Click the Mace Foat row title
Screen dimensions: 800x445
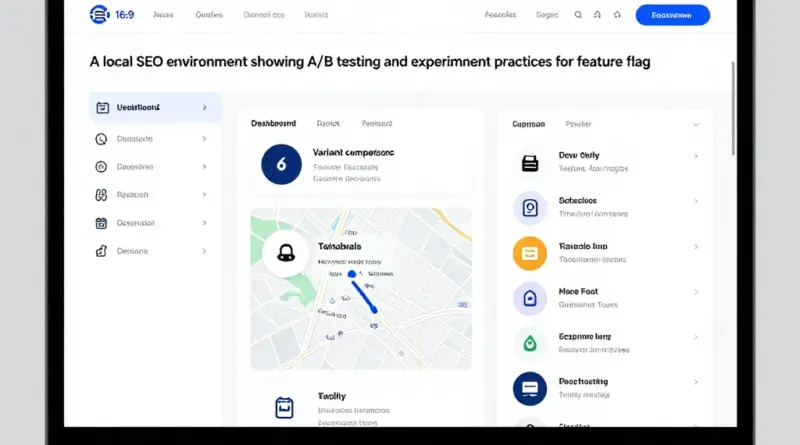pyautogui.click(x=578, y=291)
